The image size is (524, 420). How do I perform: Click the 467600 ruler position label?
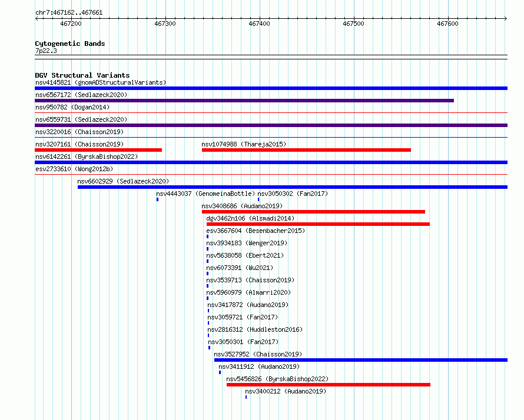tap(448, 24)
